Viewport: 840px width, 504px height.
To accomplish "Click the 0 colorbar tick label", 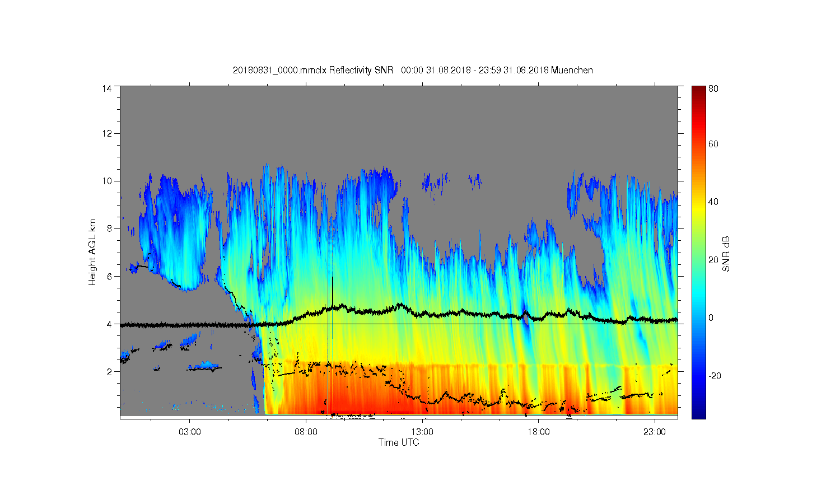I will tap(711, 318).
